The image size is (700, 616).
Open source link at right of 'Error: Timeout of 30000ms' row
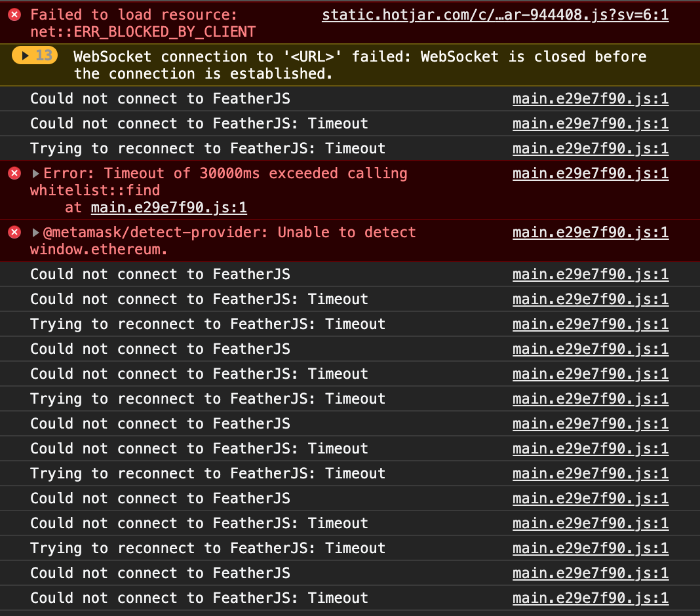[x=590, y=174]
